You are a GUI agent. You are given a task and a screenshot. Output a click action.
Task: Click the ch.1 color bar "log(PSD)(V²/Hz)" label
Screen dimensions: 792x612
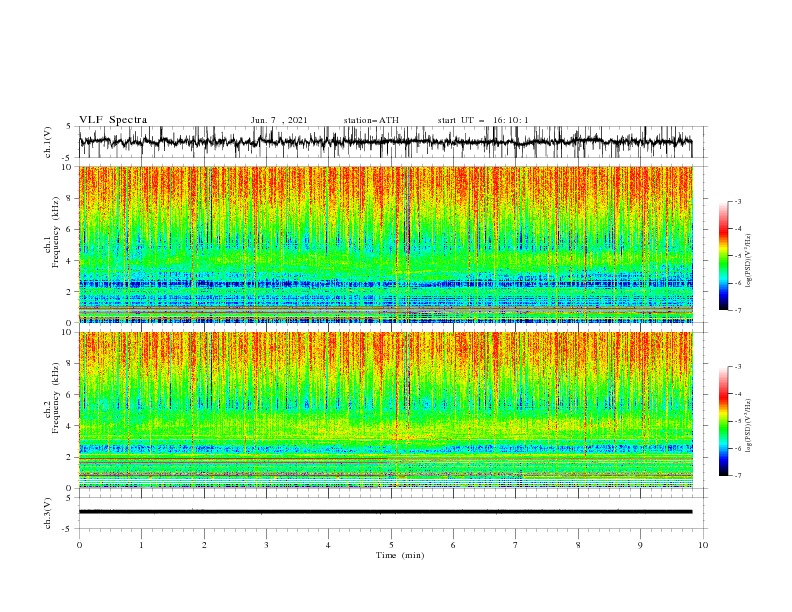(748, 261)
